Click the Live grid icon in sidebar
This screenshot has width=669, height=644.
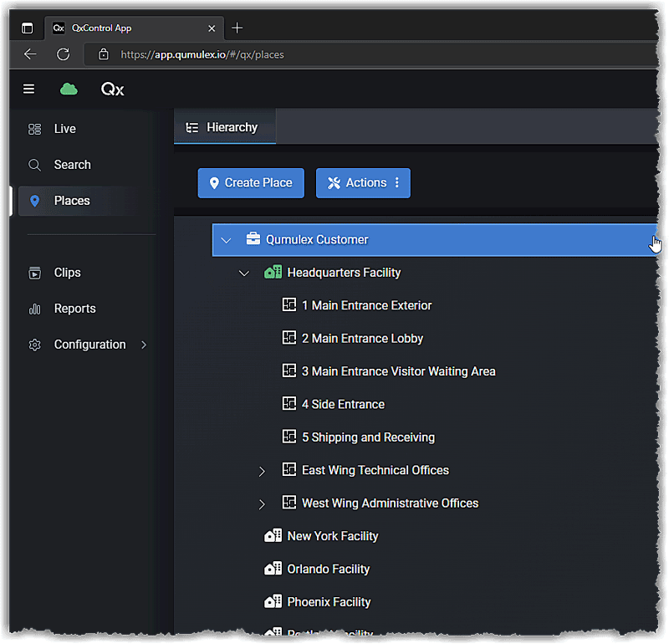point(34,129)
